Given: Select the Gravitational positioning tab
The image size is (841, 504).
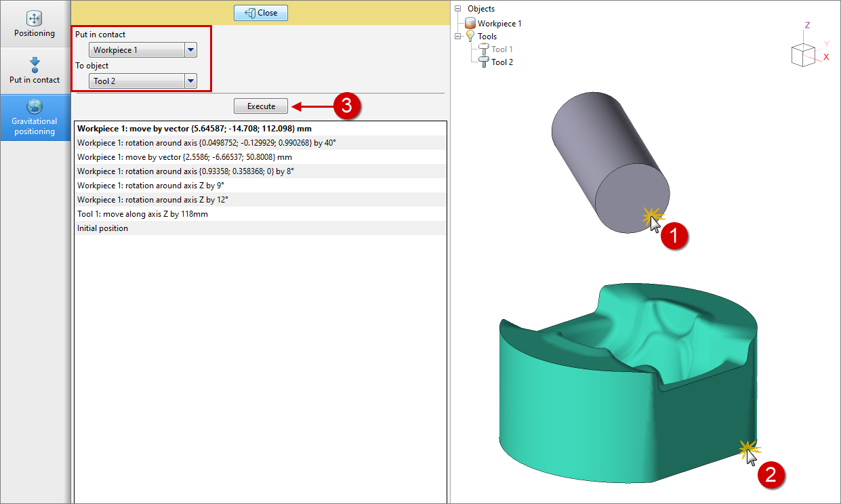Looking at the screenshot, I should coord(35,117).
